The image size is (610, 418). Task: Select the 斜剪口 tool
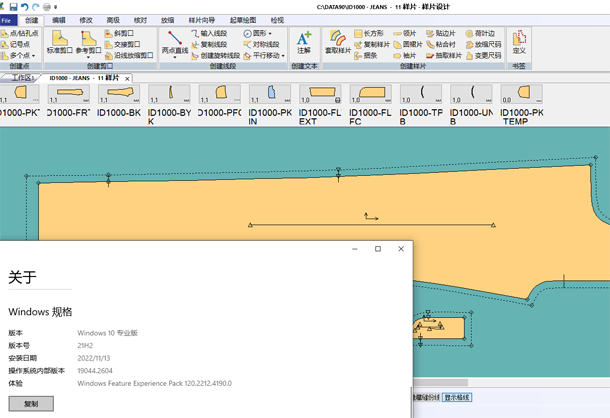pos(119,33)
